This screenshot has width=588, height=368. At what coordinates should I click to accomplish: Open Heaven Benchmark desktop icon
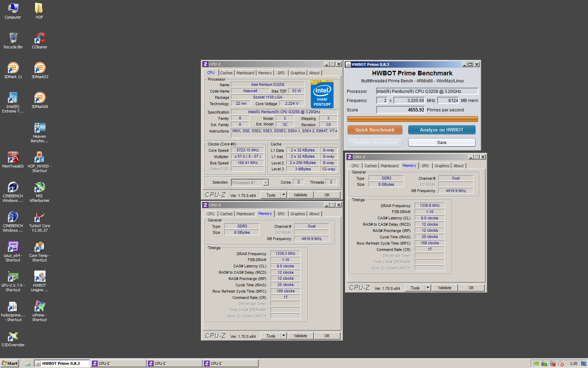(40, 132)
